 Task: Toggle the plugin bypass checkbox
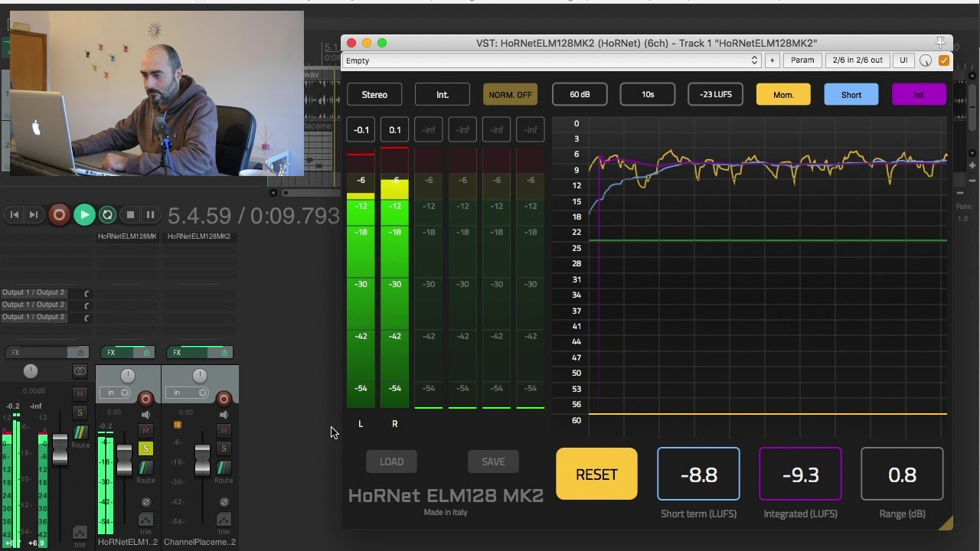(944, 60)
